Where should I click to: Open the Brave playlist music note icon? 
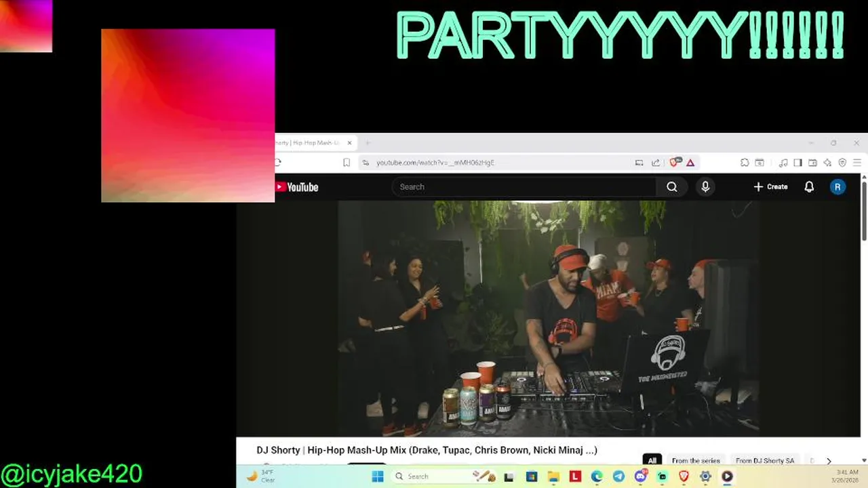click(x=783, y=163)
